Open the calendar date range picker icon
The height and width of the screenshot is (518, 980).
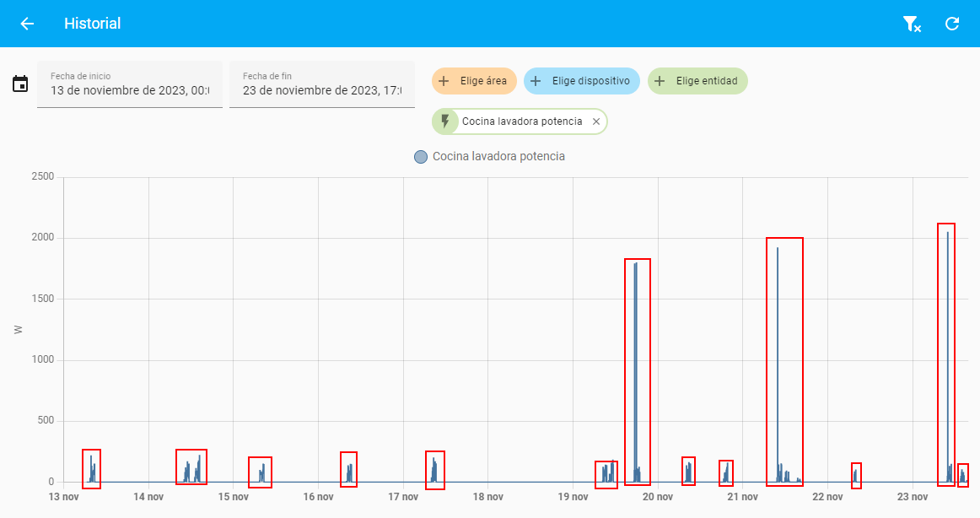pos(20,84)
